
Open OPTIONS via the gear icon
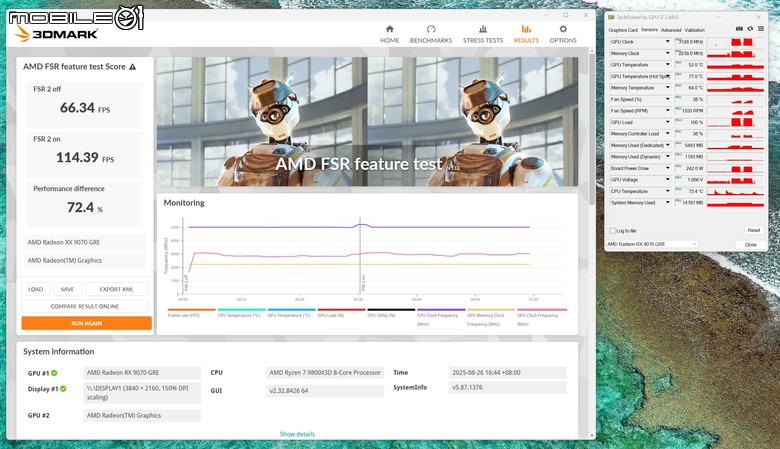coord(563,29)
